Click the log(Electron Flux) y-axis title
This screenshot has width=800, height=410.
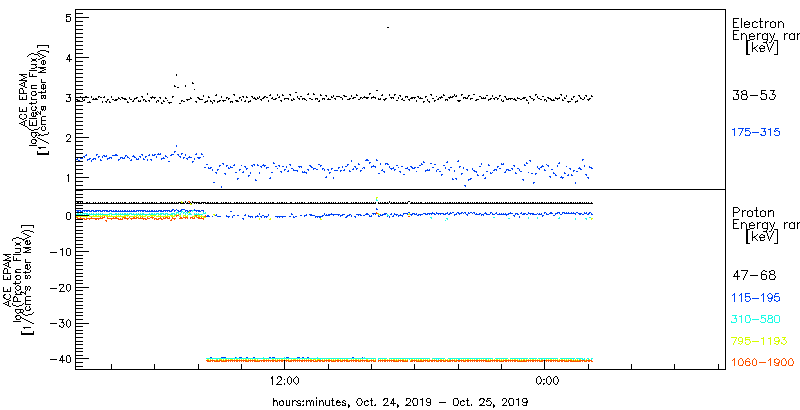(34, 98)
